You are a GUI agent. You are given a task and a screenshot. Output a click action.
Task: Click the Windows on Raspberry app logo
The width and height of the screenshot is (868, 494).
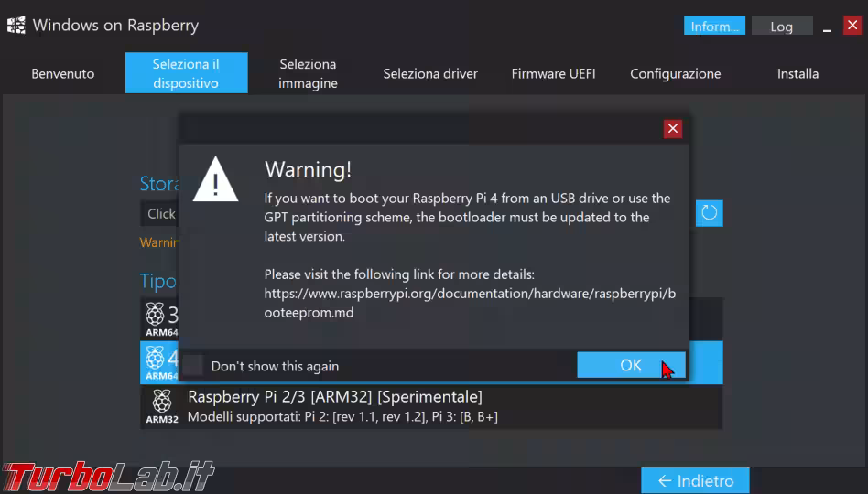coord(16,25)
